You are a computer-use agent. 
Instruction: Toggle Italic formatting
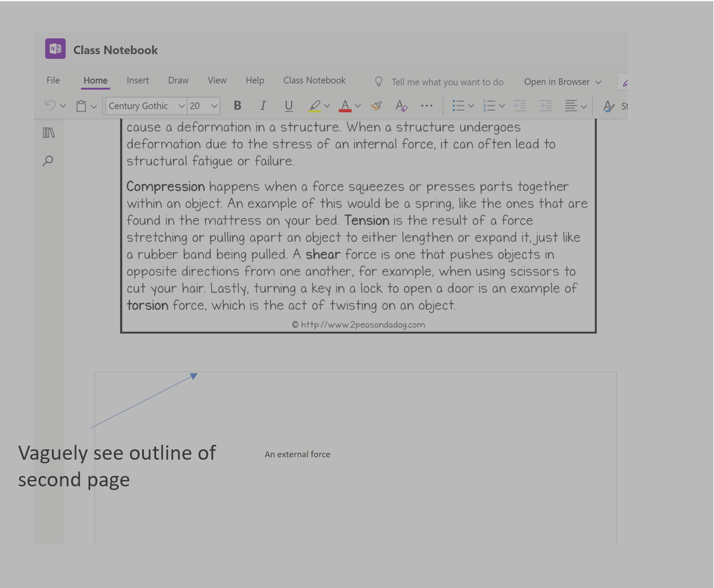pyautogui.click(x=263, y=106)
